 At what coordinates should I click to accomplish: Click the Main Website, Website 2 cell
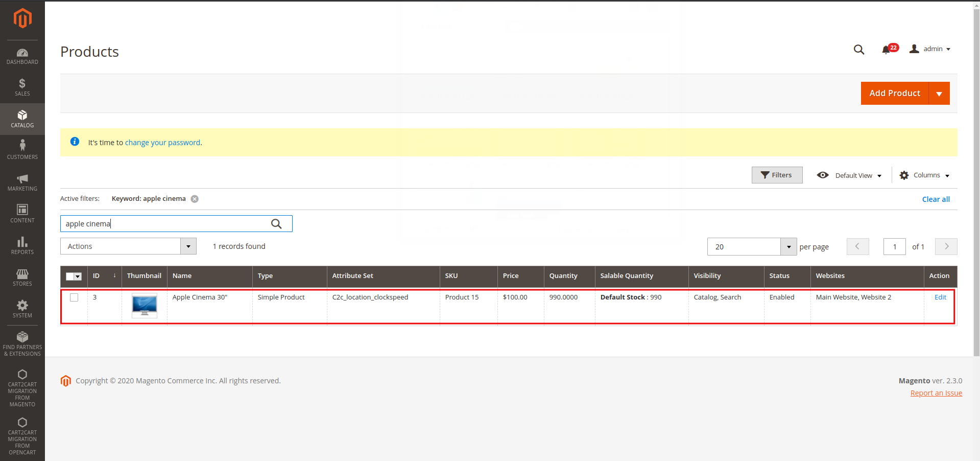(x=867, y=306)
